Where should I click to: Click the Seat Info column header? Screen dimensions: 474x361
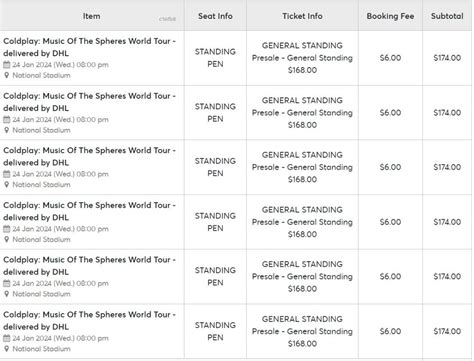point(215,16)
